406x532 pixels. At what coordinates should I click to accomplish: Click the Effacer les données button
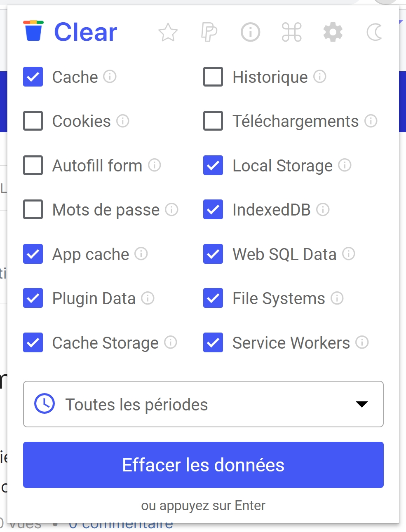point(203,465)
